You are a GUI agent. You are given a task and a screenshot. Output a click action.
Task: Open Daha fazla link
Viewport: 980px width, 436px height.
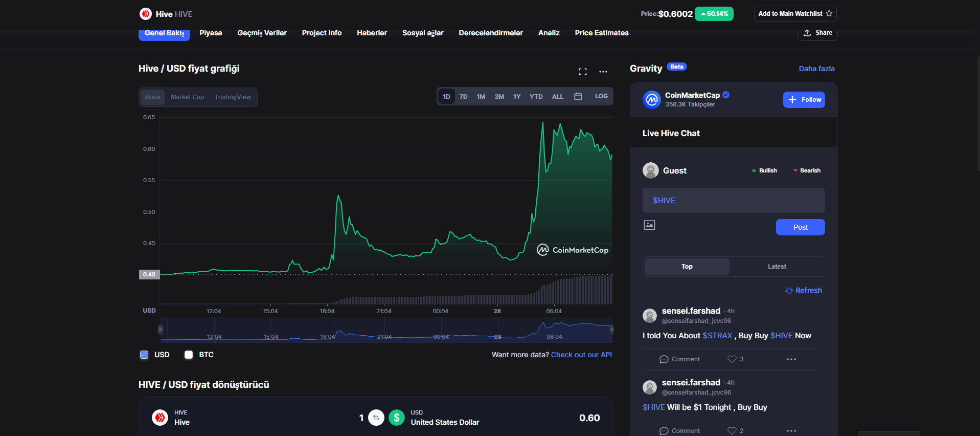(x=817, y=69)
